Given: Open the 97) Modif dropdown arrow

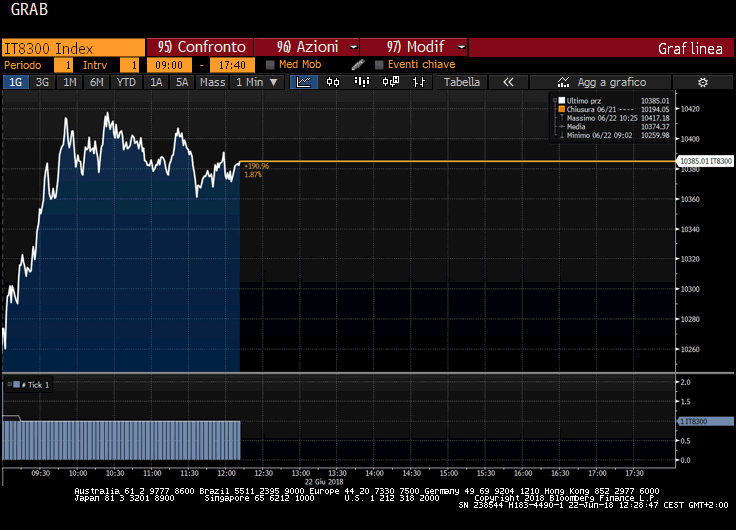Looking at the screenshot, I should tap(460, 47).
